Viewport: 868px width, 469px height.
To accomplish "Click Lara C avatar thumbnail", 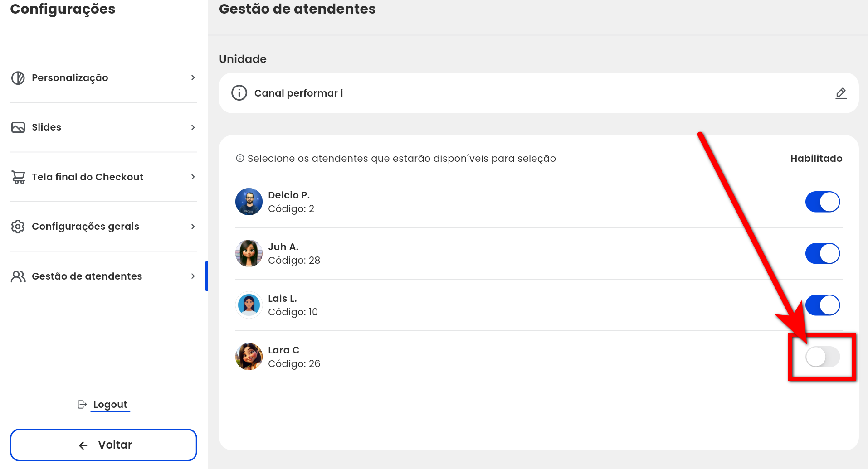I will tap(249, 357).
